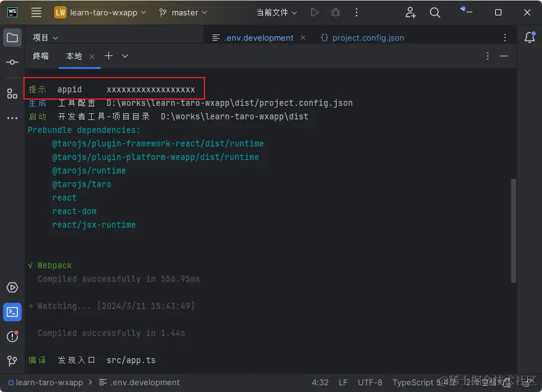Viewport: 542px width, 392px height.
Task: Click the @tarojs/taro line
Action: 81,184
